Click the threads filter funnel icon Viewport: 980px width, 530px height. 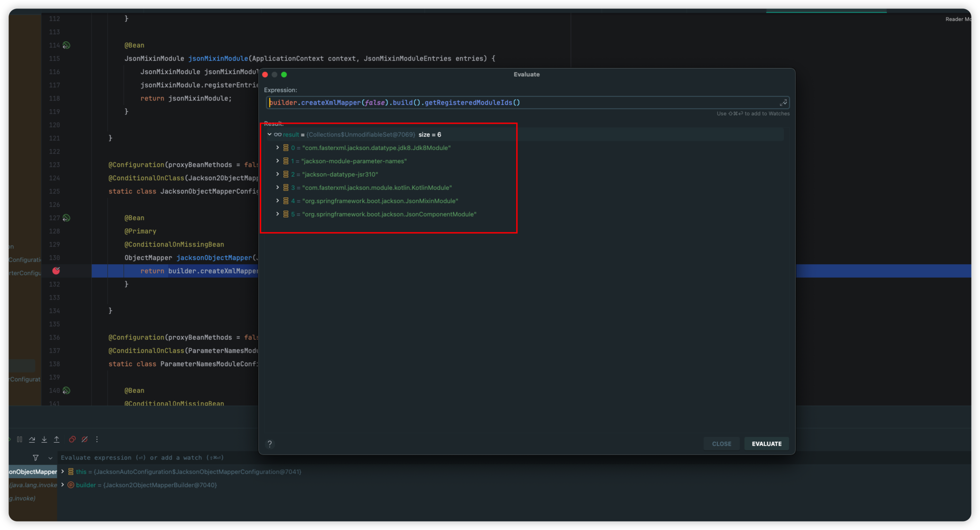(36, 458)
